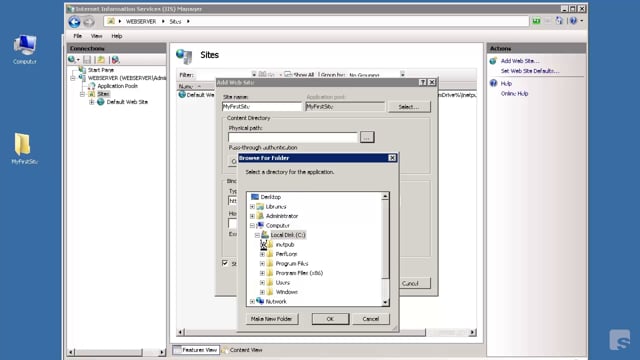Collapse the Computer node
The image size is (640, 360).
tap(252, 225)
